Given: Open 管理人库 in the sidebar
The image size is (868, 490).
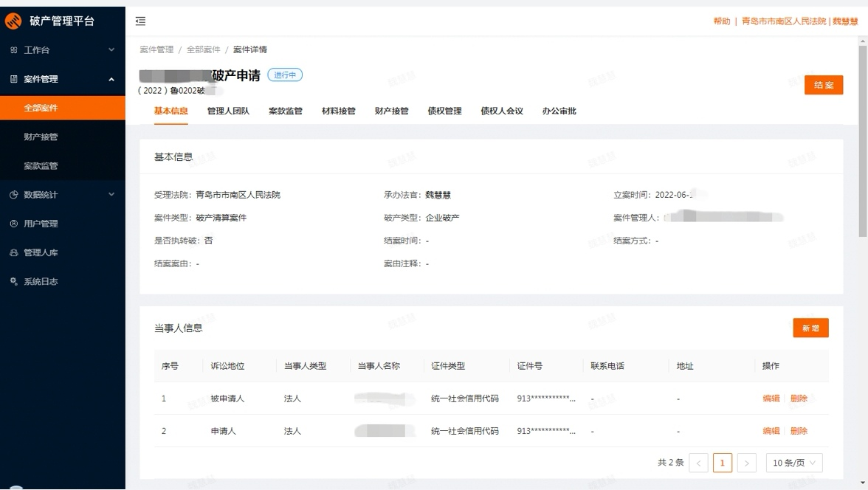Looking at the screenshot, I should click(41, 252).
